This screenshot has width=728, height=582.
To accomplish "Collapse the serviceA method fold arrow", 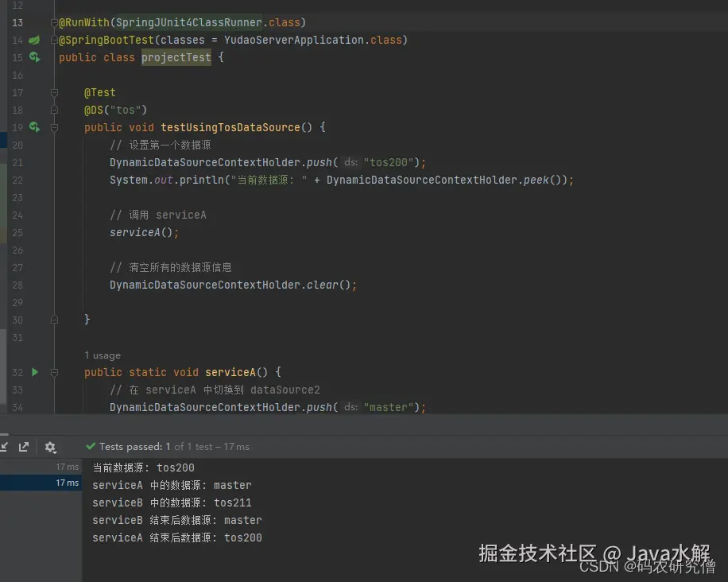I will tap(52, 372).
